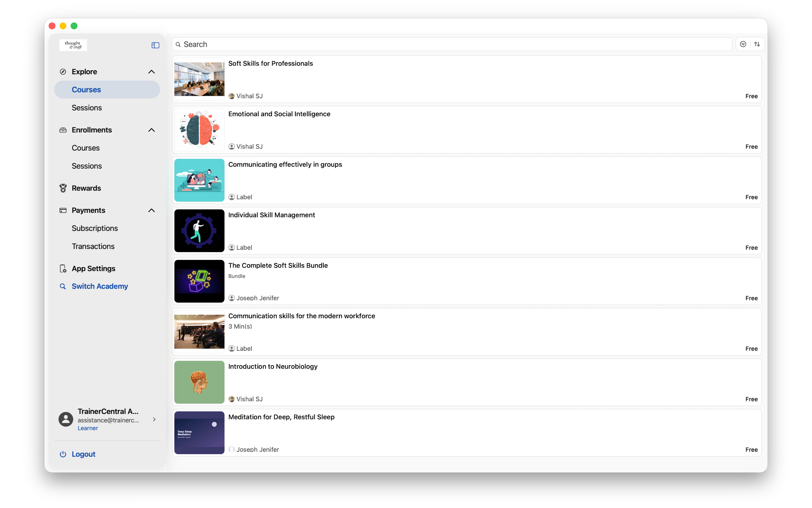Select 'Communicating effectively in groups' title

click(285, 165)
